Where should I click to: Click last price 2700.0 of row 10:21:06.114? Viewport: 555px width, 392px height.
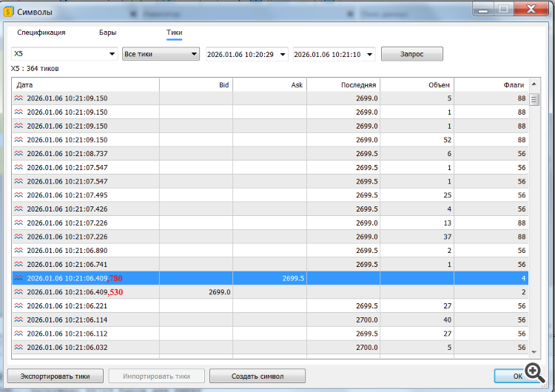click(367, 320)
